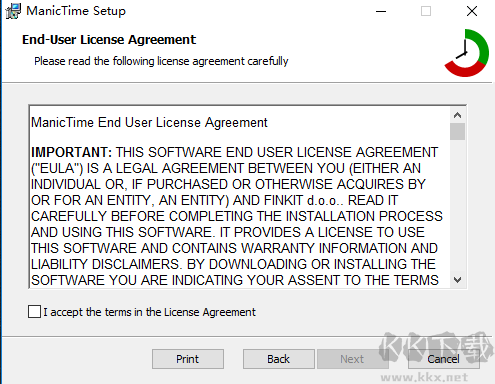Screen dimensions: 495x384
Task: Cancel the ManicTime installation
Action: (x=444, y=359)
